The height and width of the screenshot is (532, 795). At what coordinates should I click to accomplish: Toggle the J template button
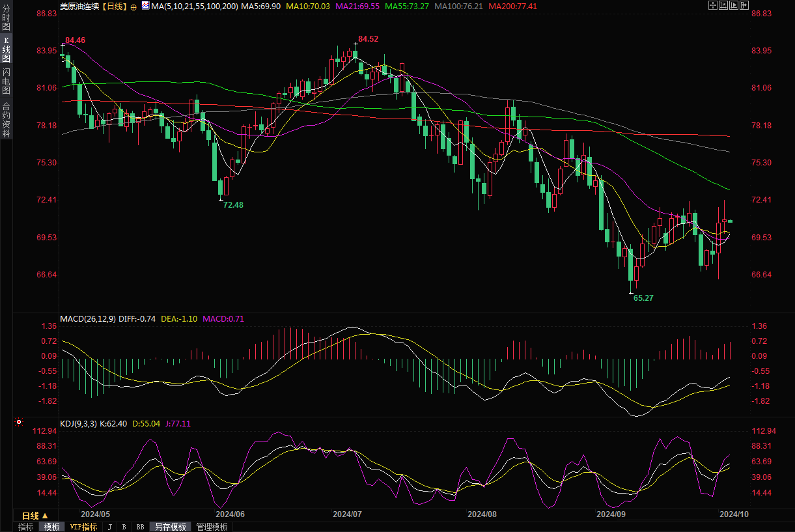109,527
